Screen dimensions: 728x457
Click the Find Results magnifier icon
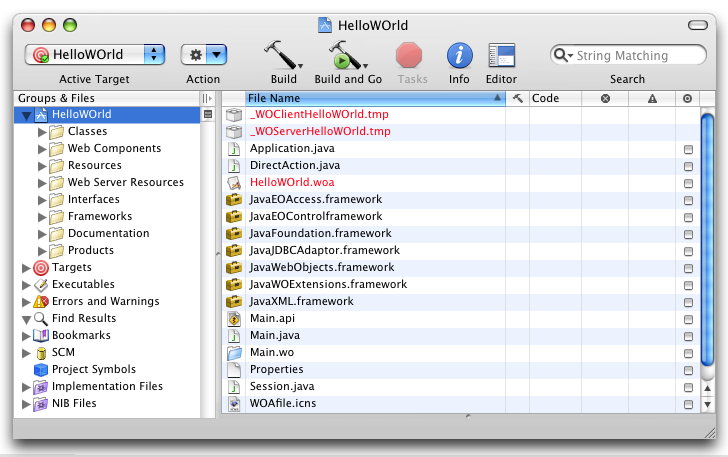click(41, 319)
